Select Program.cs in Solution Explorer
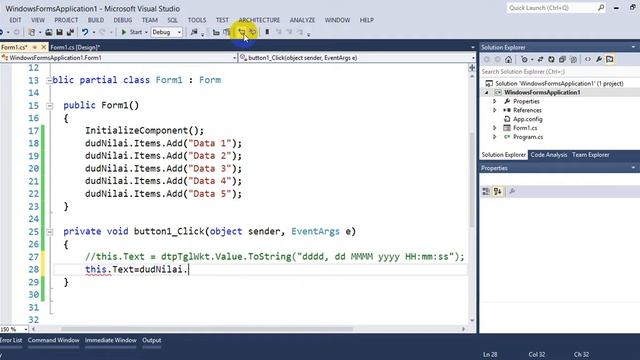 coord(528,137)
